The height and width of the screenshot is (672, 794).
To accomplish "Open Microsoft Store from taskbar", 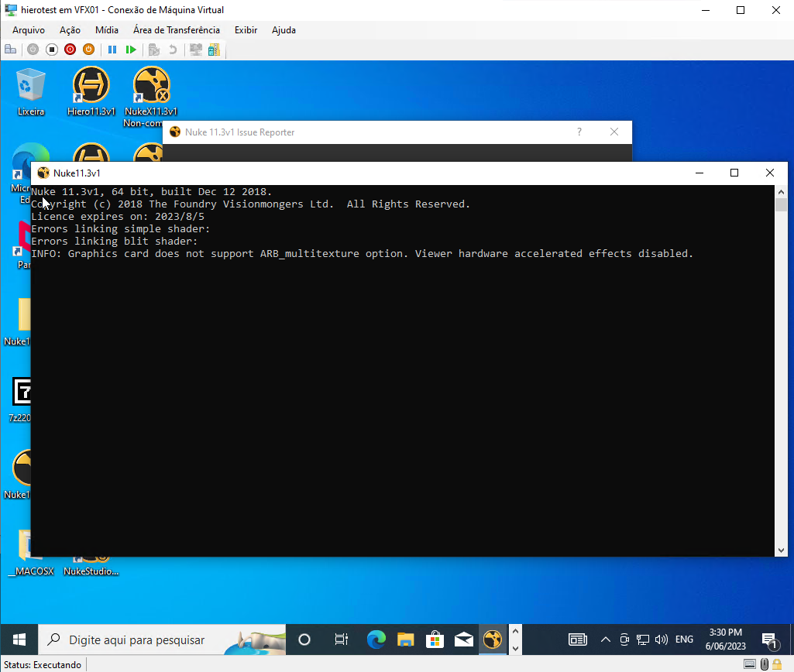I will [x=435, y=639].
